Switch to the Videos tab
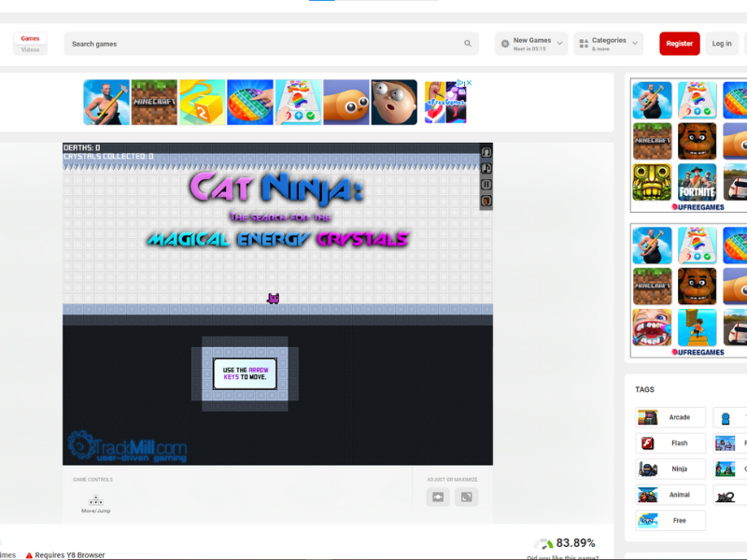747x560 pixels. 30,49
